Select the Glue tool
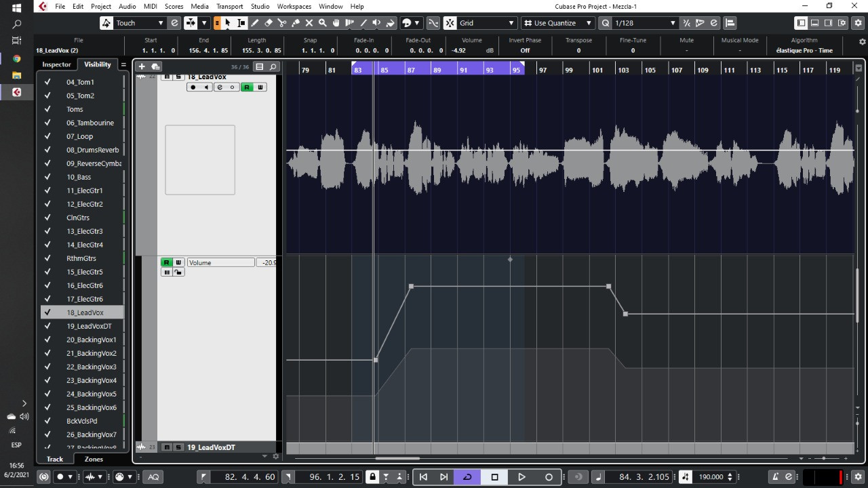Viewport: 868px width, 488px height. [x=296, y=23]
